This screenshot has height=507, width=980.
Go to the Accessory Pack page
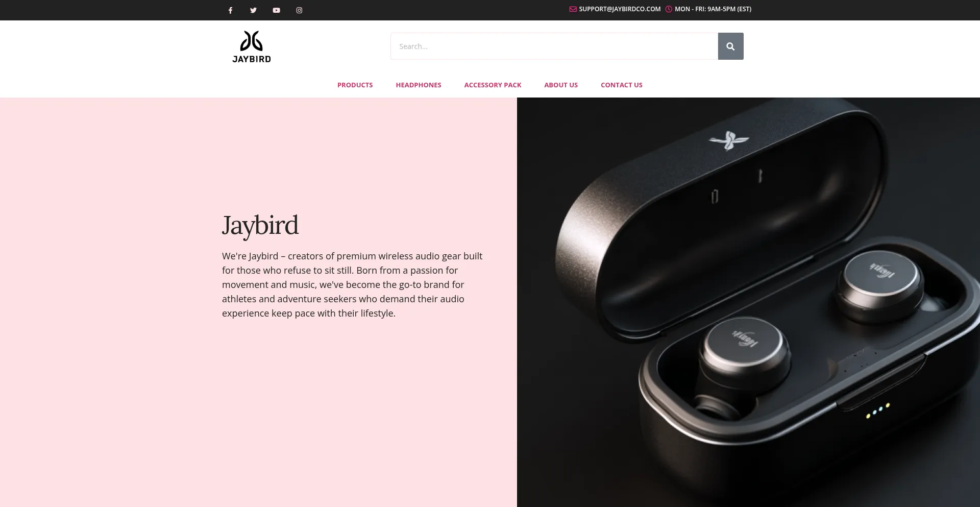click(493, 85)
